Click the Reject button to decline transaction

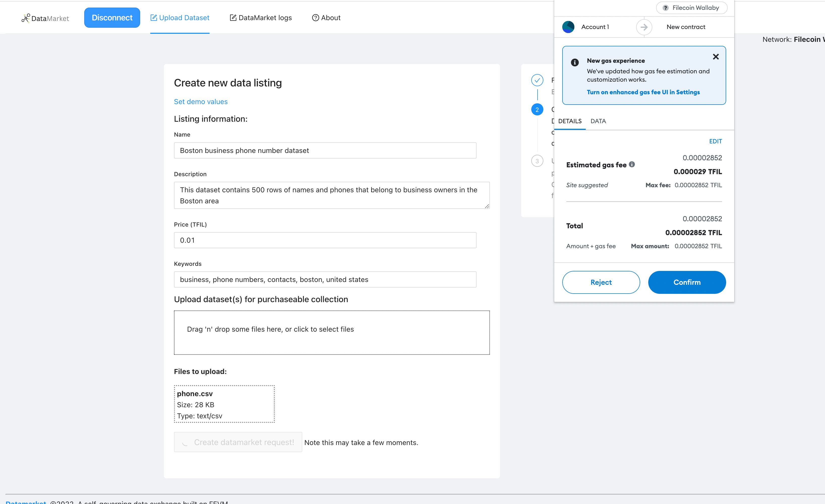pyautogui.click(x=601, y=282)
